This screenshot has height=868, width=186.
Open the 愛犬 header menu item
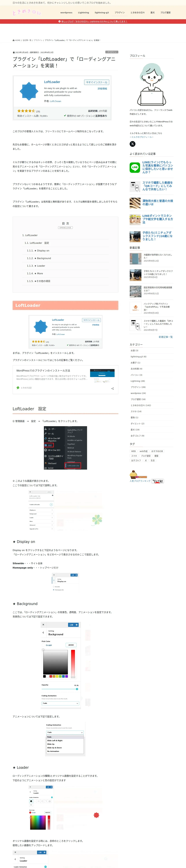[153, 12]
